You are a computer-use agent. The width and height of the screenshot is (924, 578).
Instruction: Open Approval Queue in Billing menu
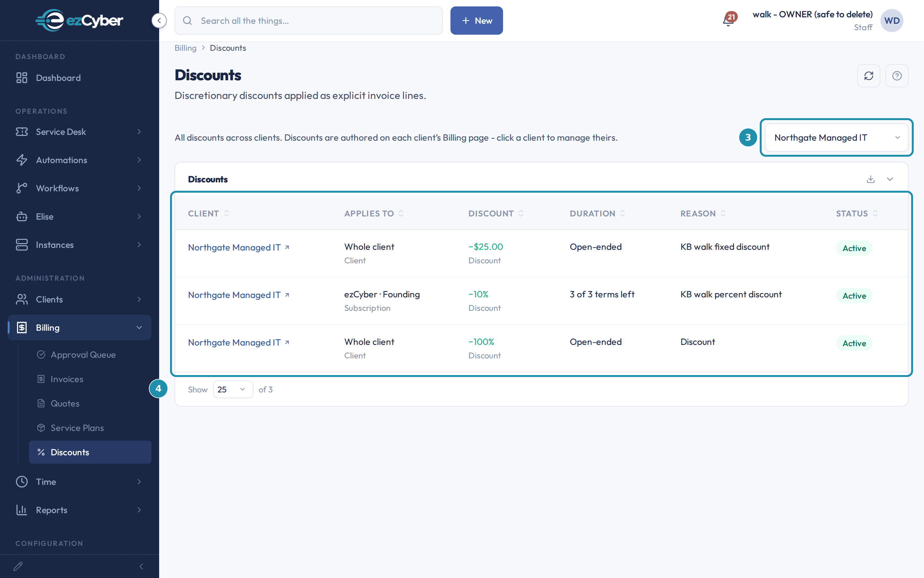click(90, 355)
